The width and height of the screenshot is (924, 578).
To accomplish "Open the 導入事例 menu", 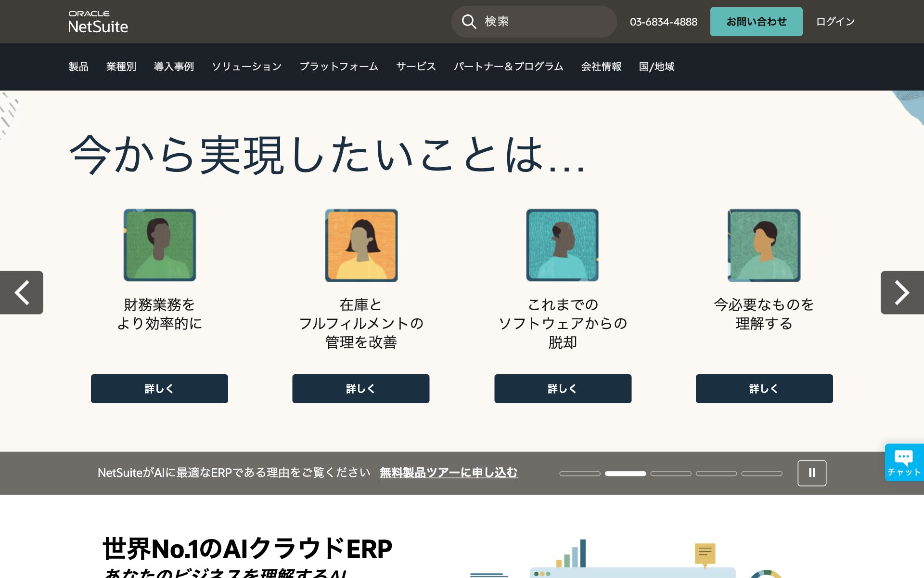I will [174, 66].
